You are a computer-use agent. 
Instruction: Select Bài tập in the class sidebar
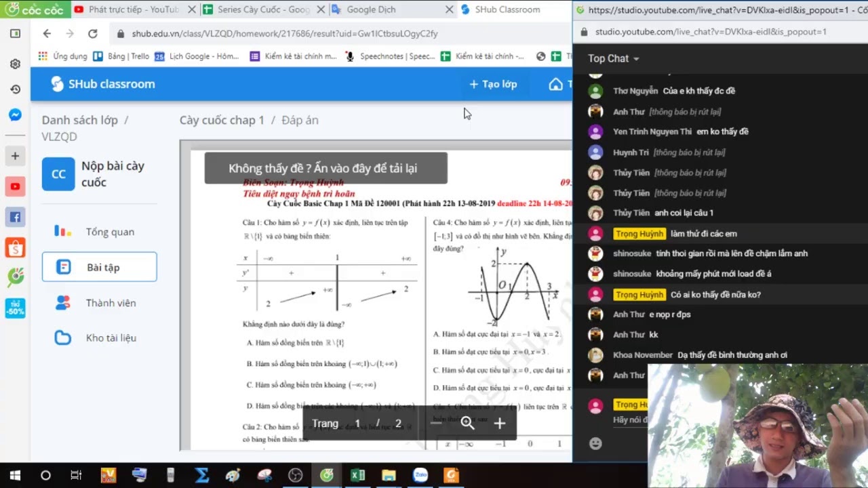99,267
